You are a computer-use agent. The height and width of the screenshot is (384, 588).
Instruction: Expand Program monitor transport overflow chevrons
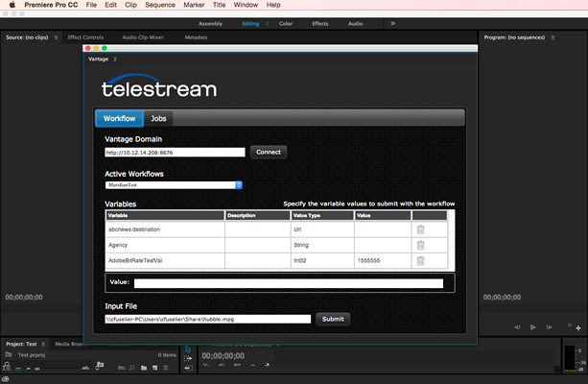coord(569,324)
